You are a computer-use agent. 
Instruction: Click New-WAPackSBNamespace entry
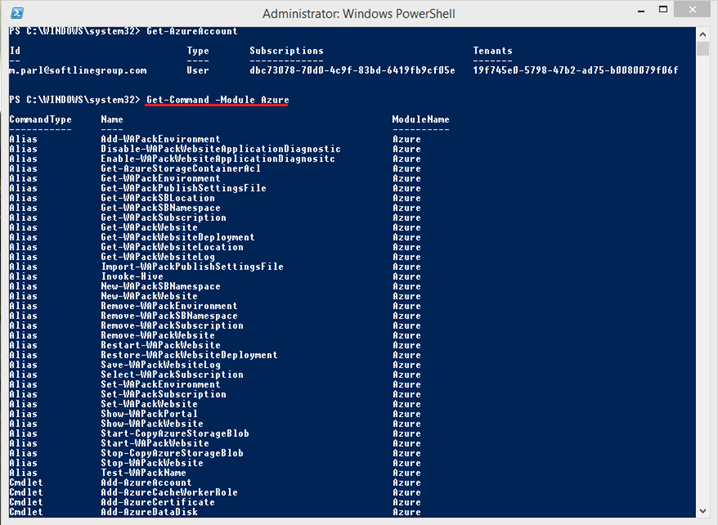(x=160, y=287)
